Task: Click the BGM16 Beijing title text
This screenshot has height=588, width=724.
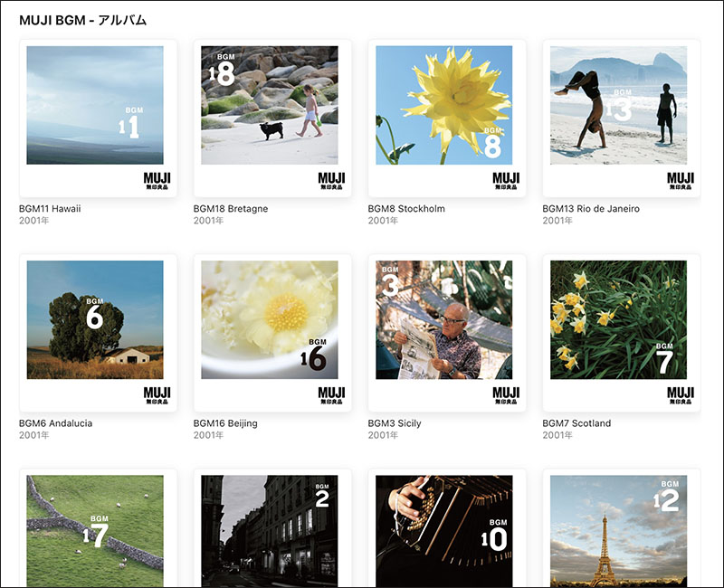Action: point(225,423)
